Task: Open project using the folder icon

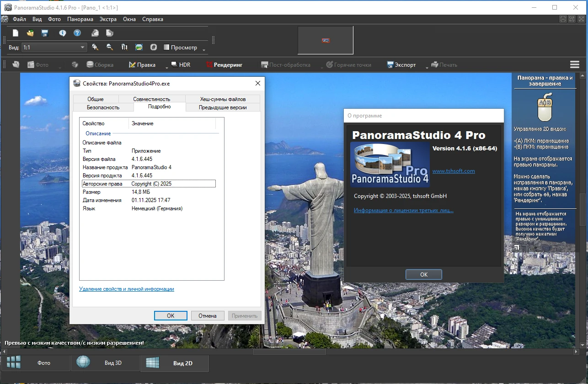Action: click(30, 33)
